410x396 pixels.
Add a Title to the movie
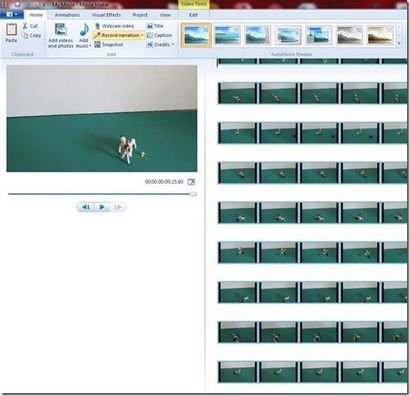click(155, 26)
